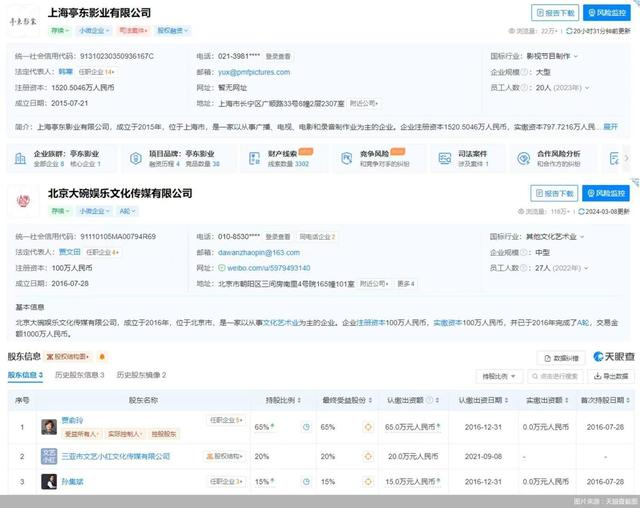
Task: Open legal representative 贾文田 link
Action: click(69, 252)
